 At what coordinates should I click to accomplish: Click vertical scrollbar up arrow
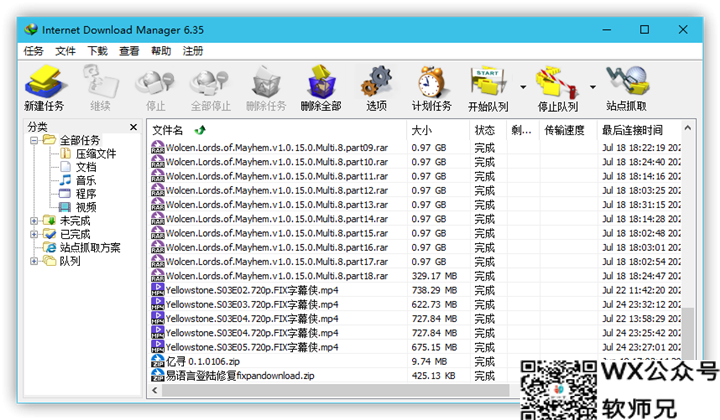point(687,128)
